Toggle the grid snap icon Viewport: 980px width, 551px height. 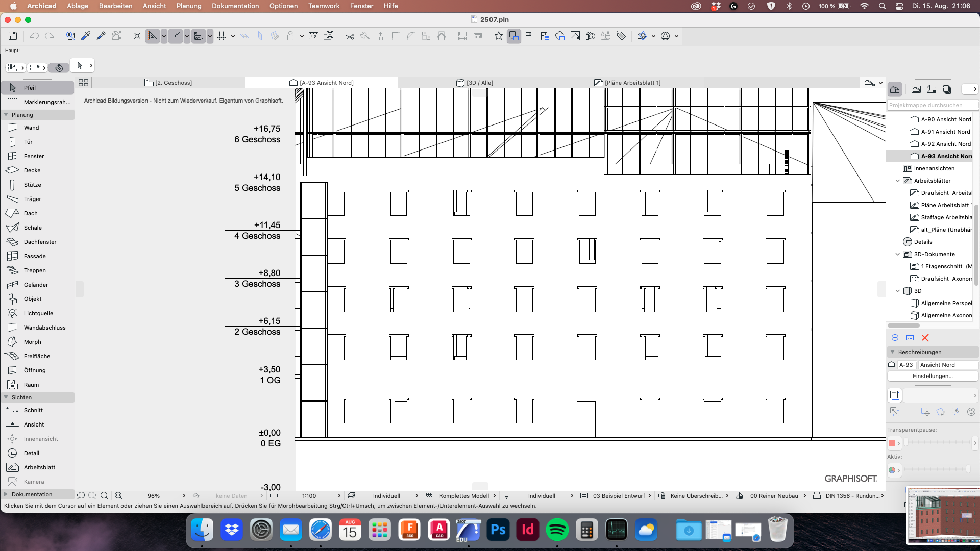pyautogui.click(x=222, y=36)
